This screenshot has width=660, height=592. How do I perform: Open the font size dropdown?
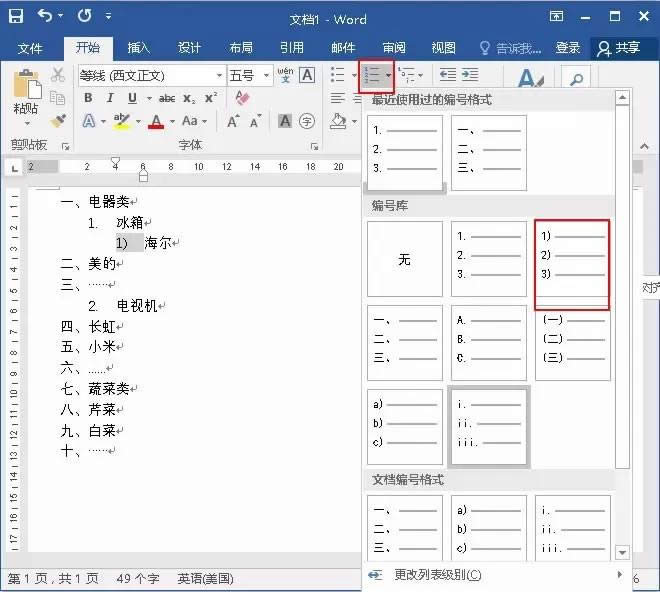[267, 76]
